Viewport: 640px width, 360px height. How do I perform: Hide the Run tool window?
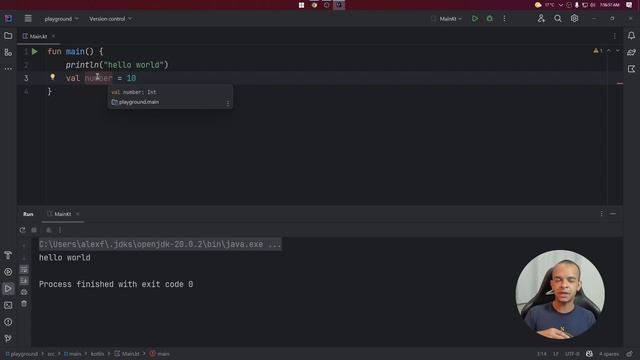tap(613, 213)
